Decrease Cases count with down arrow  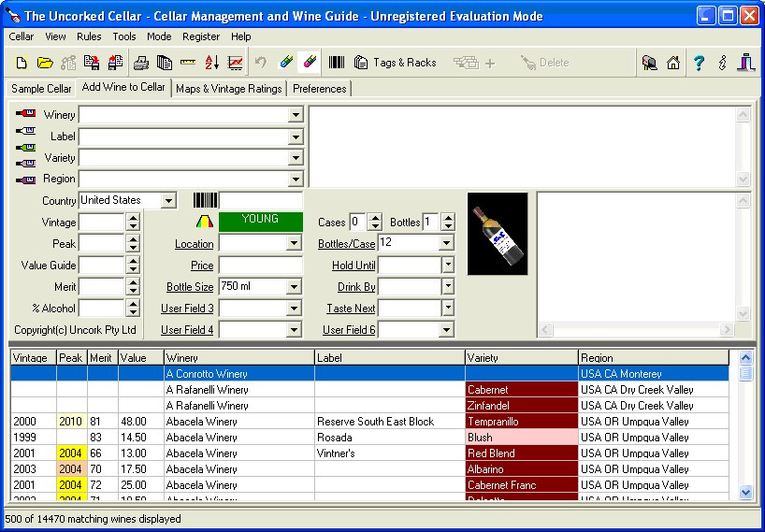[374, 226]
